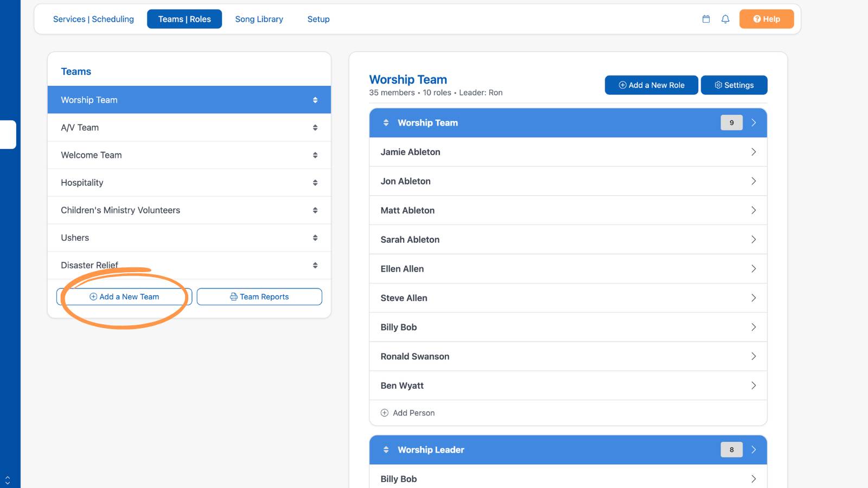Select the A/V Team in Teams list

[189, 127]
